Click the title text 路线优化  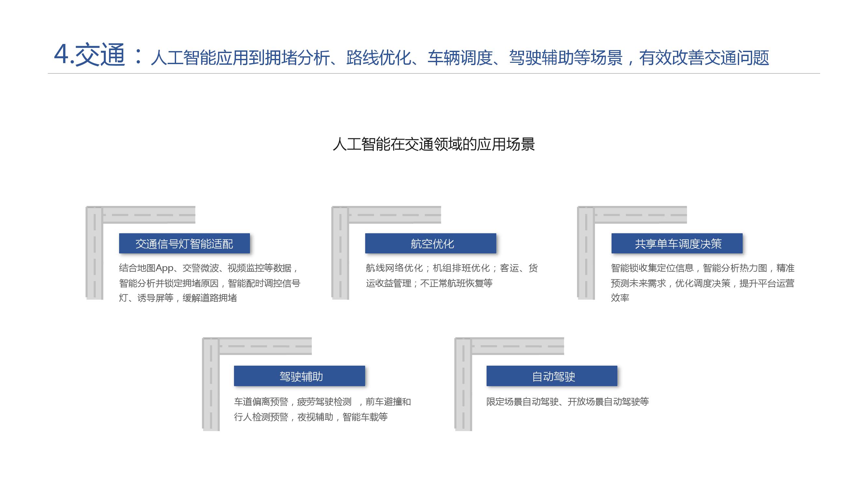tap(379, 58)
